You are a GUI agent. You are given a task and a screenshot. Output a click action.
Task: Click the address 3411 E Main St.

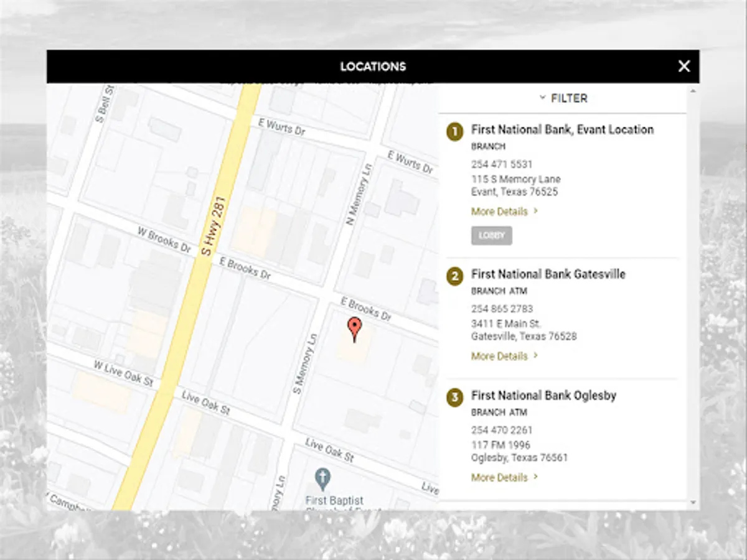(506, 324)
